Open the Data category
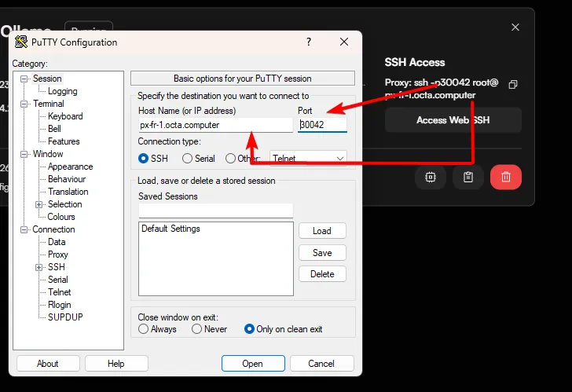Screen dimensions: 572x392 [57, 242]
